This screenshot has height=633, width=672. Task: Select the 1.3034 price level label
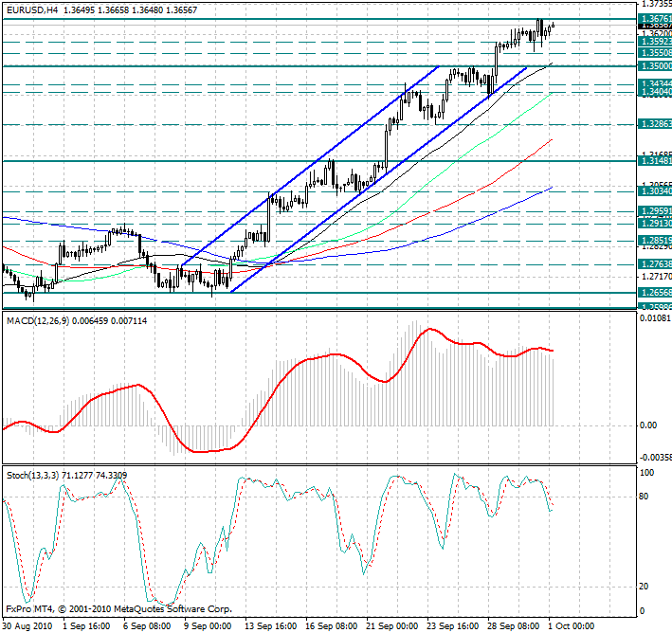coord(655,191)
